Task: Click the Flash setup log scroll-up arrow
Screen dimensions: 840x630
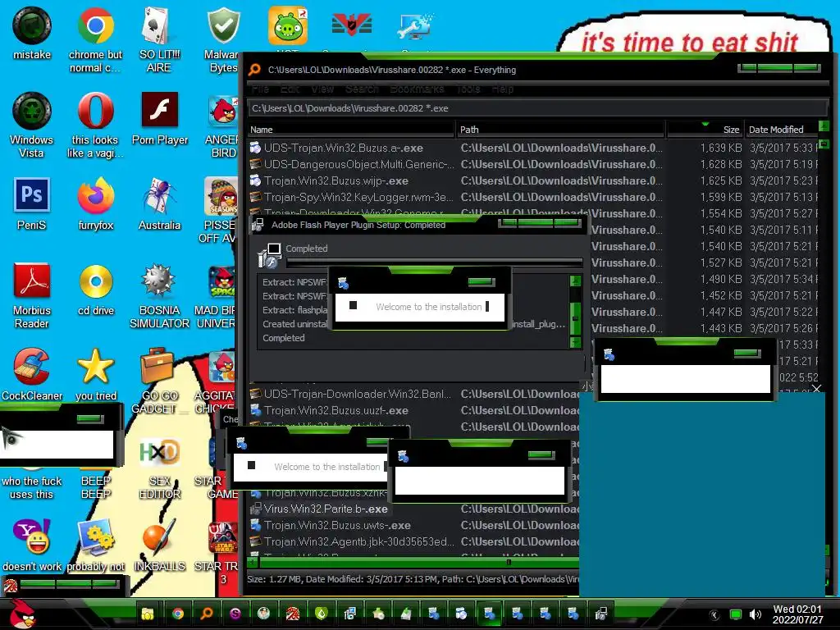Action: pyautogui.click(x=575, y=281)
